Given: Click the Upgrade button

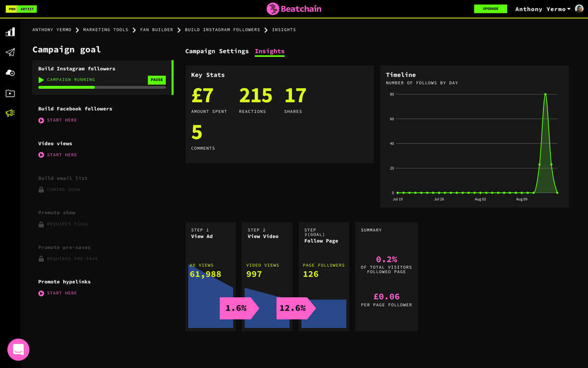Looking at the screenshot, I should point(490,9).
